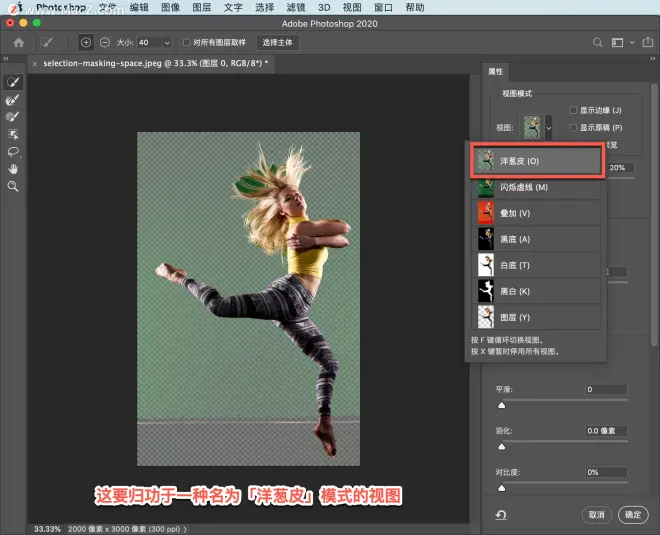Switch to the 属性 Properties tab

pyautogui.click(x=495, y=72)
